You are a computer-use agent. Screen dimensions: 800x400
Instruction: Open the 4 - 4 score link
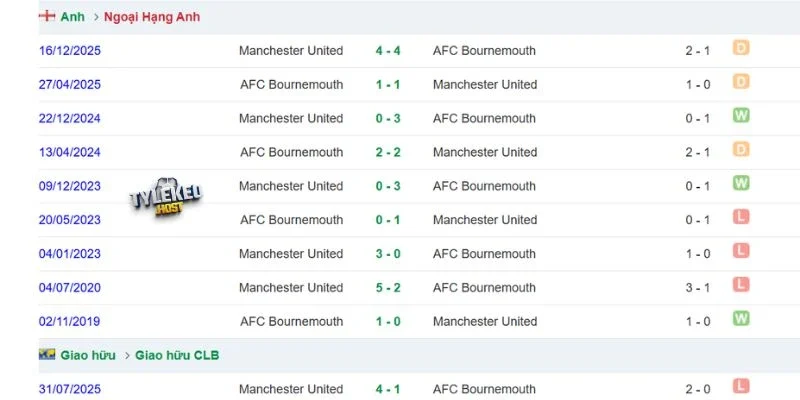[388, 51]
